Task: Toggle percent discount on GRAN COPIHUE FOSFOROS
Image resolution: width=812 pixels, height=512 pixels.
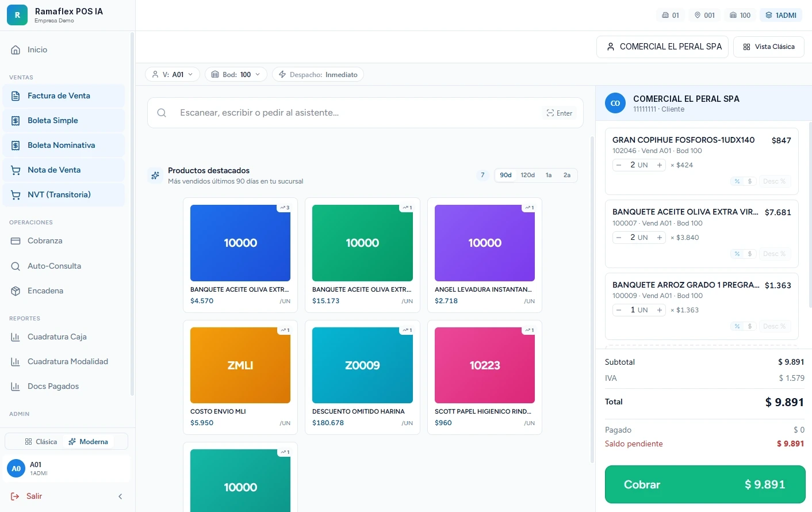Action: pyautogui.click(x=737, y=181)
